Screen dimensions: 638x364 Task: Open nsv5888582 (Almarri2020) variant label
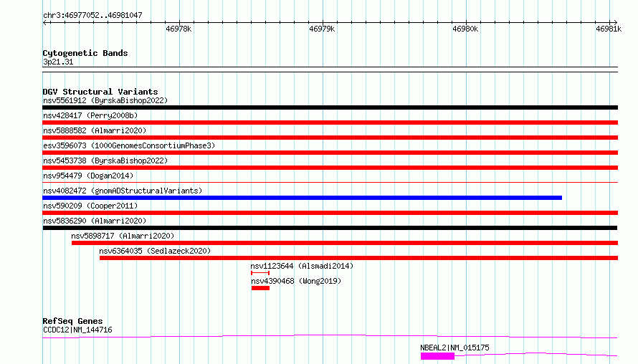(x=95, y=130)
